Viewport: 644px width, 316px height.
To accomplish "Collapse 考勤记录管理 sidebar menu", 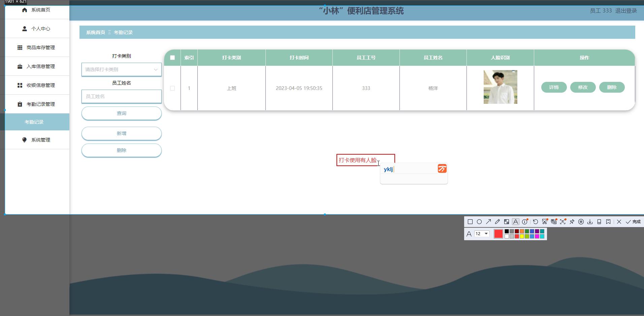I will click(x=37, y=104).
